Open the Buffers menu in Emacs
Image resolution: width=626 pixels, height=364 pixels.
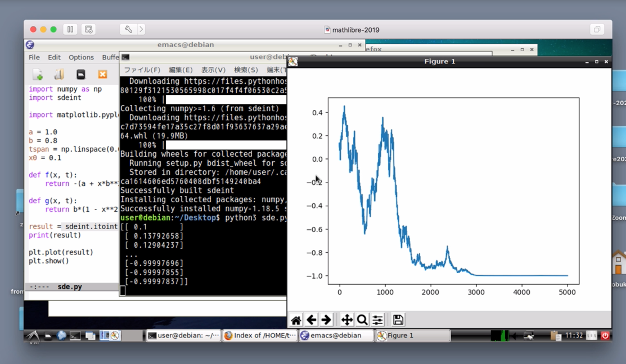pos(110,57)
